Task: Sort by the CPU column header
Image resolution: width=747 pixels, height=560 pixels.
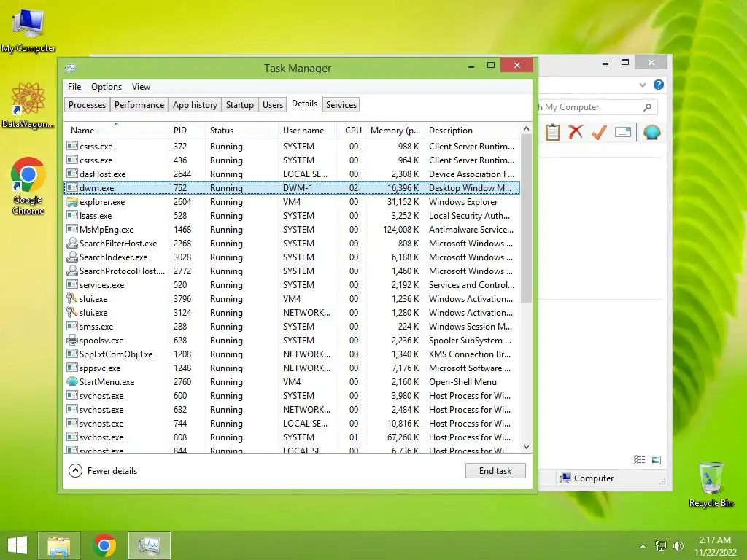Action: point(352,130)
